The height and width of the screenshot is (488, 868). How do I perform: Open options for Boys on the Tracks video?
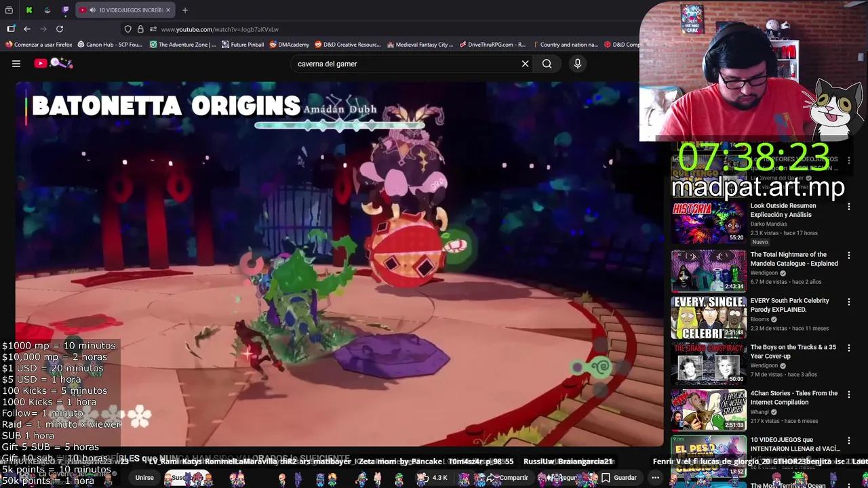pos(849,348)
